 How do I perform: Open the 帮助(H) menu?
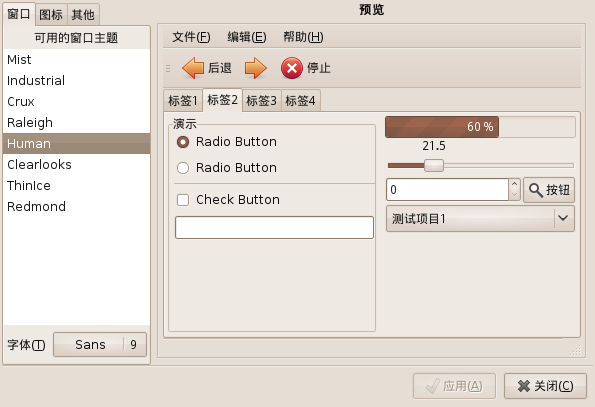(x=303, y=37)
